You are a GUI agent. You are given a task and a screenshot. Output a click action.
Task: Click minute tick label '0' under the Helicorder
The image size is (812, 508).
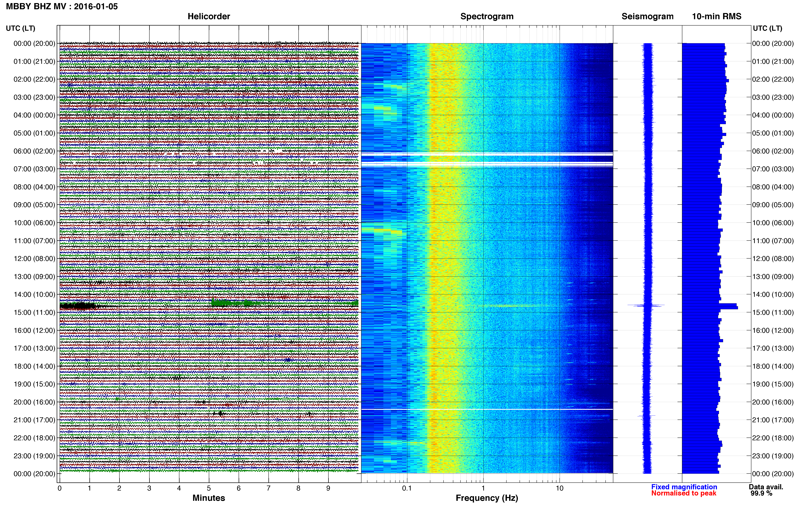(x=60, y=488)
